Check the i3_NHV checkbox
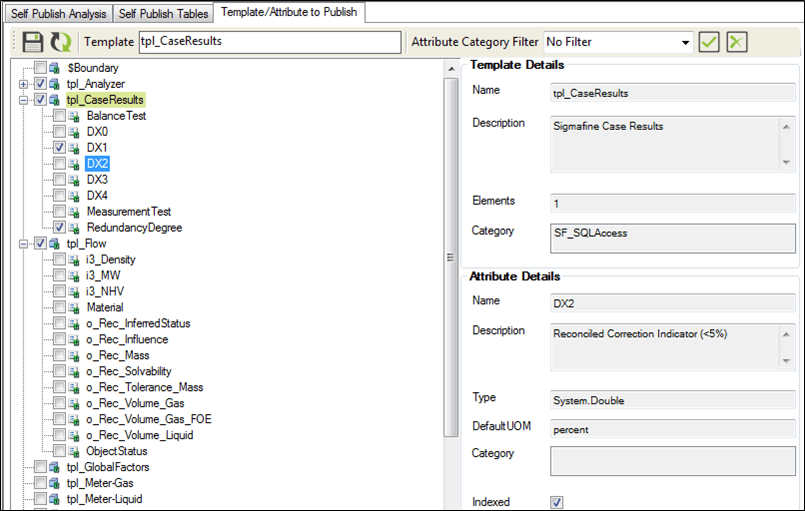The image size is (805, 511). click(60, 291)
